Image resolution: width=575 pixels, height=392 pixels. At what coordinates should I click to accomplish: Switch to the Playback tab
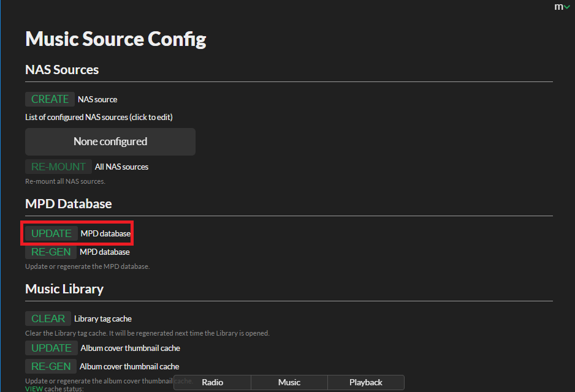365,382
